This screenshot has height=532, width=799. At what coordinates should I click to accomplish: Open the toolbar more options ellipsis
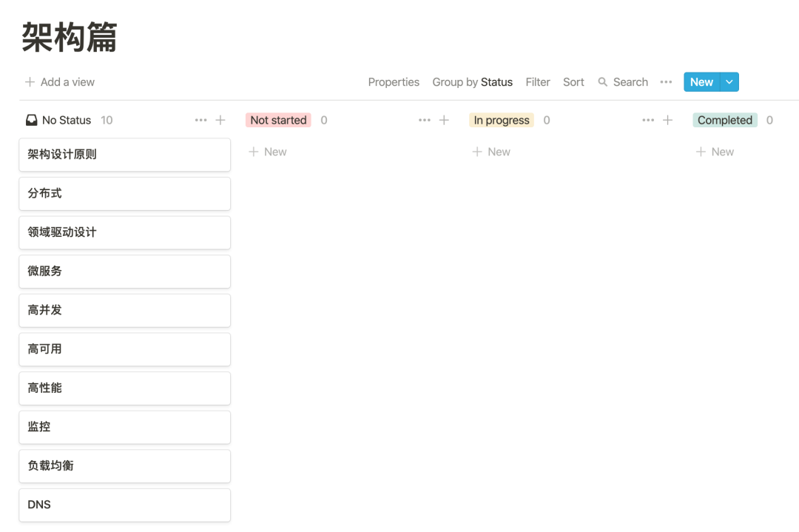[x=666, y=82]
